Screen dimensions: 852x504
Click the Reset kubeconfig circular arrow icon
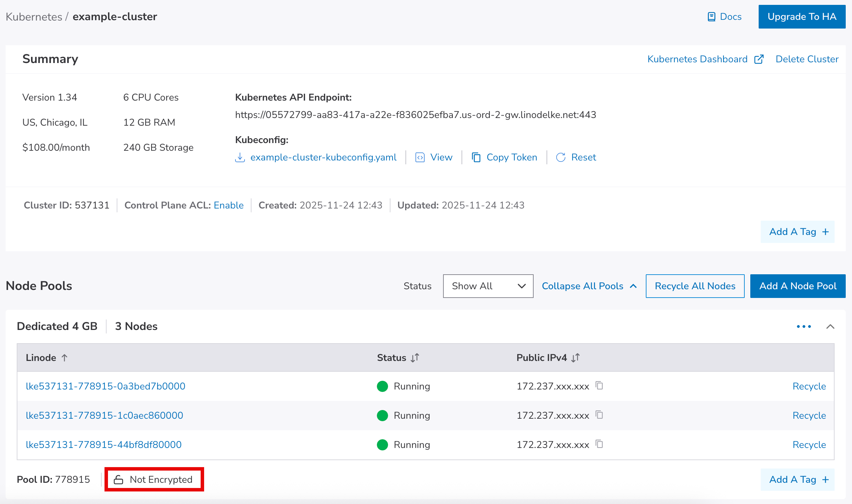click(560, 157)
